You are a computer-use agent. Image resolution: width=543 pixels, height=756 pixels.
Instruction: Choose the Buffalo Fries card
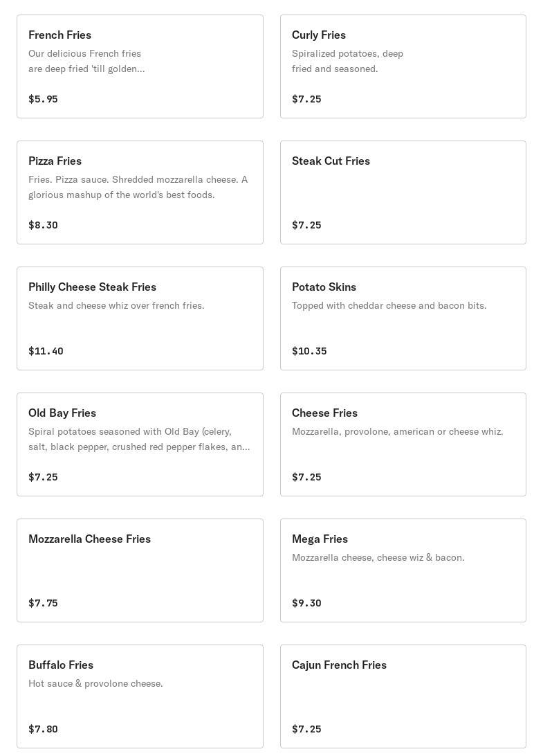click(x=140, y=696)
